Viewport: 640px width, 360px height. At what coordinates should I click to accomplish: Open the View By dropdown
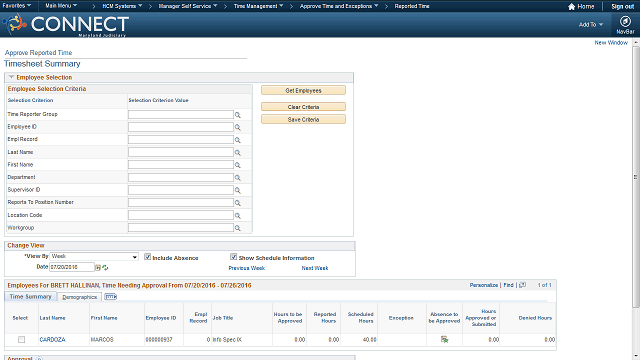[x=94, y=256]
